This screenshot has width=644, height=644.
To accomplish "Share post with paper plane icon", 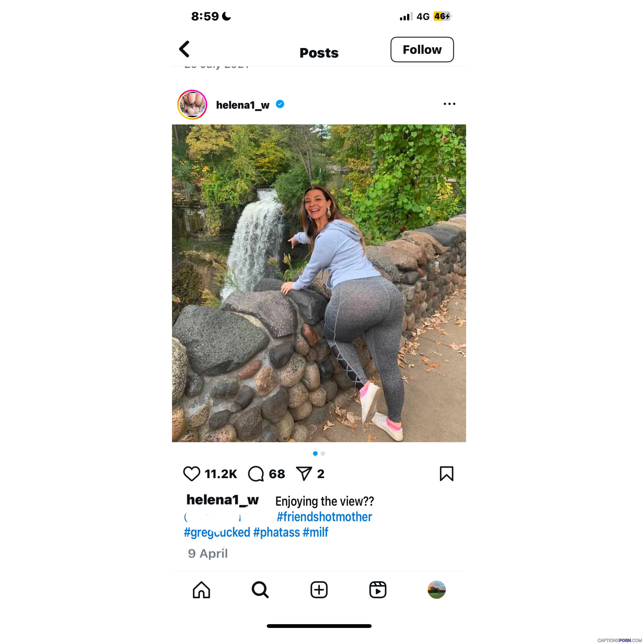I will [304, 474].
